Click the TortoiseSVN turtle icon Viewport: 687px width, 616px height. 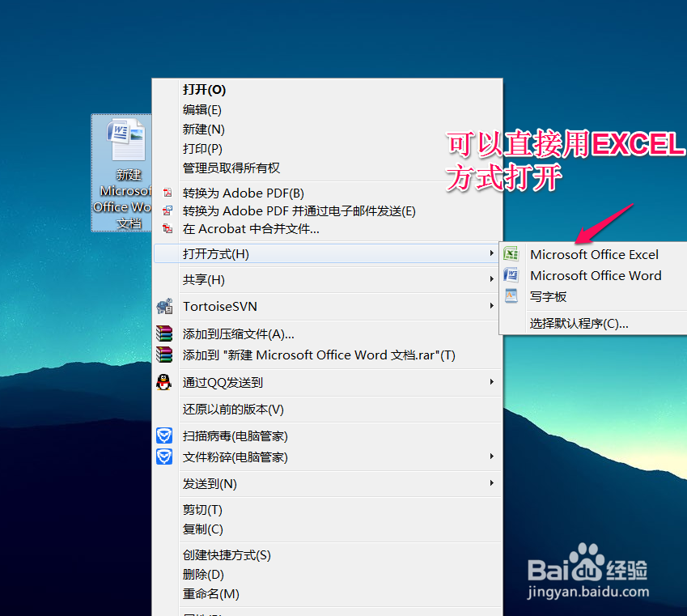coord(165,306)
